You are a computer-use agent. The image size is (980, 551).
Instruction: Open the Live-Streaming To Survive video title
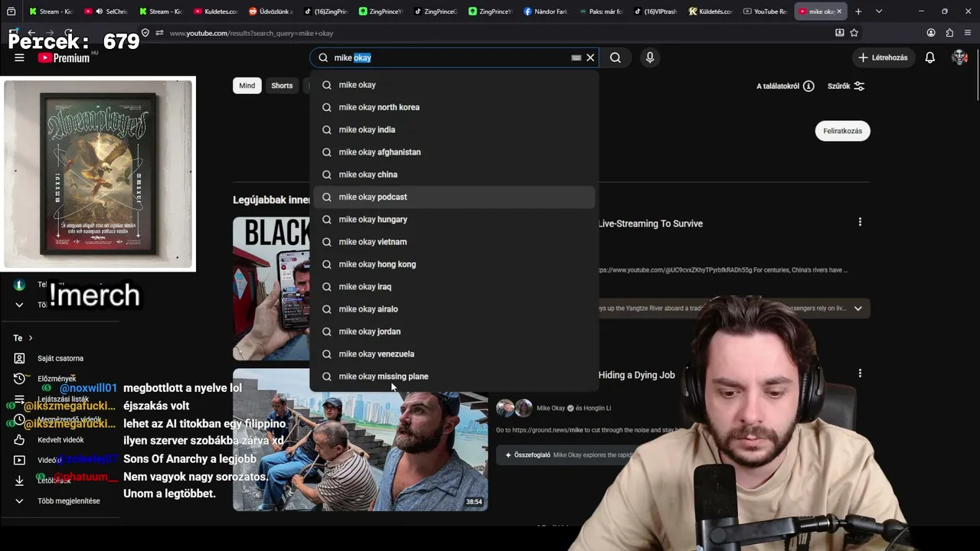tap(650, 223)
